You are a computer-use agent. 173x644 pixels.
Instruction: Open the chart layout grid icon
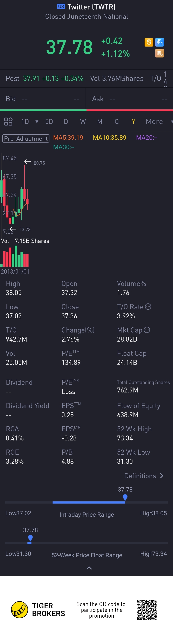8,122
